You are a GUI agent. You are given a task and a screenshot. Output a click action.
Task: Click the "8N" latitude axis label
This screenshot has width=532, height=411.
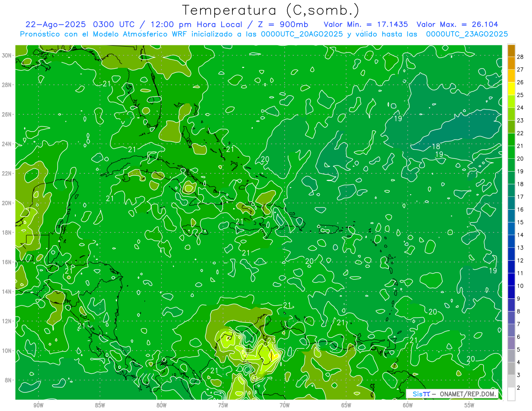click(9, 380)
